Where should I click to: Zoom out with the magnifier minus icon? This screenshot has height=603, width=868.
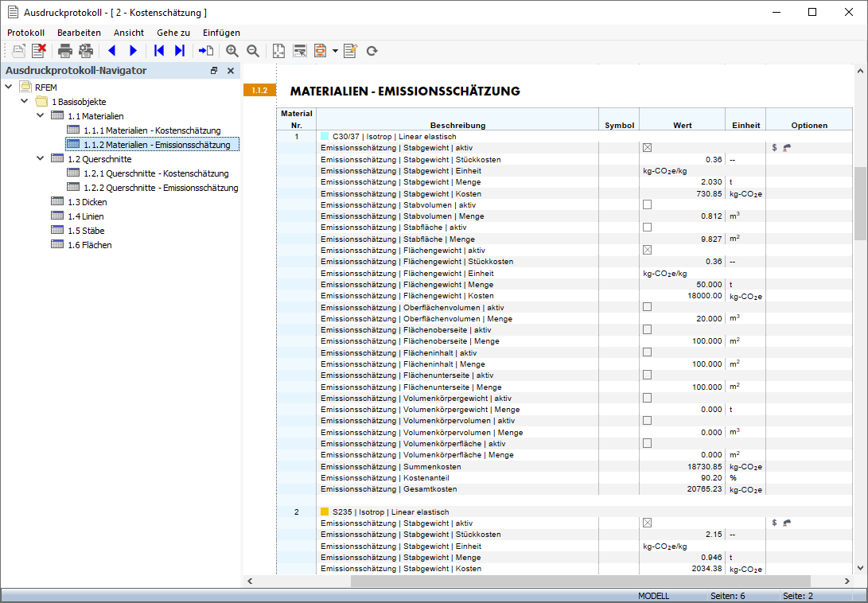tap(253, 51)
